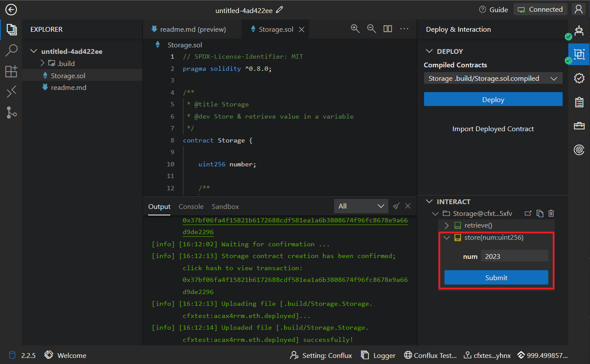The width and height of the screenshot is (590, 364).
Task: Click code line 'contract Storage {'
Action: [x=218, y=140]
